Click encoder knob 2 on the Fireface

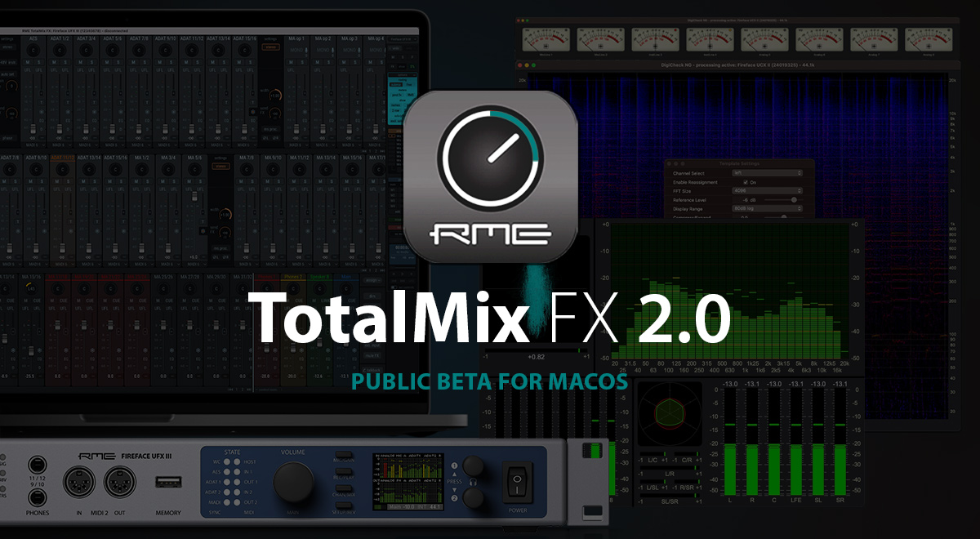(x=473, y=497)
